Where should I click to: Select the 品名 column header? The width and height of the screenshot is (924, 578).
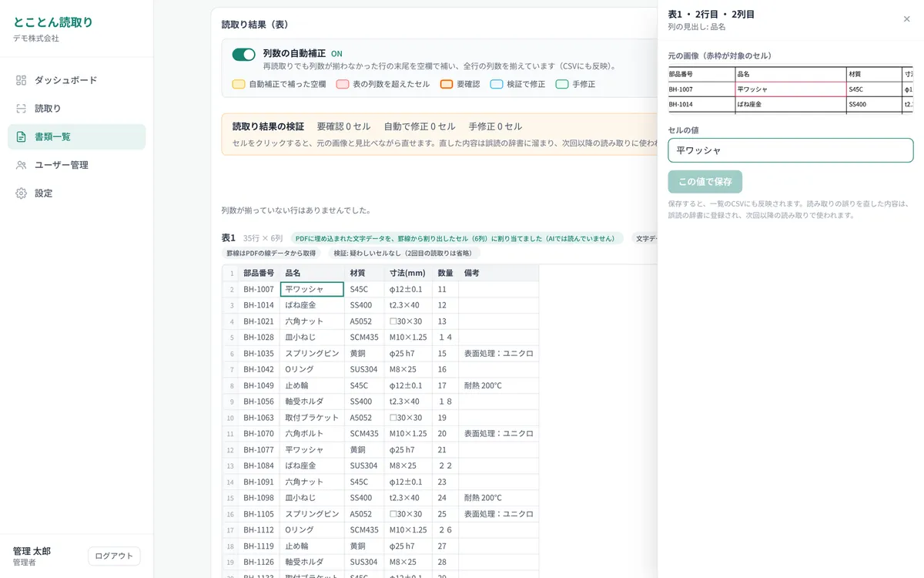313,273
